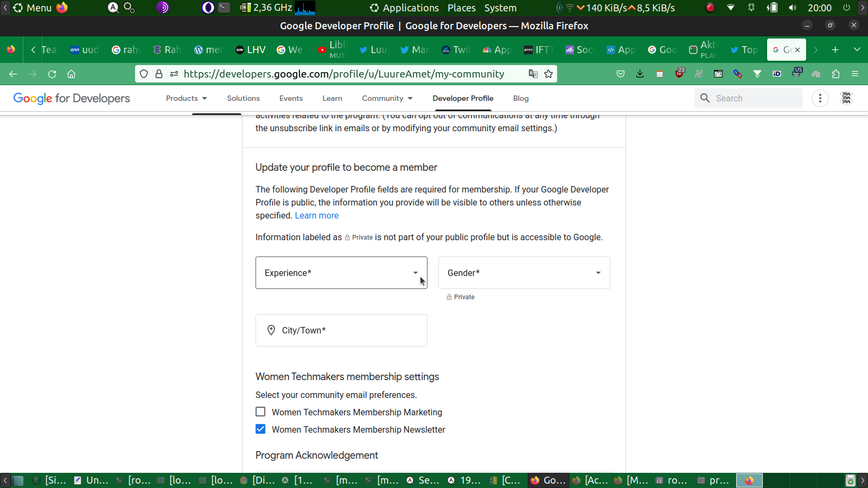This screenshot has height=488, width=868.
Task: Click the chain link extension icon
Action: (738, 74)
